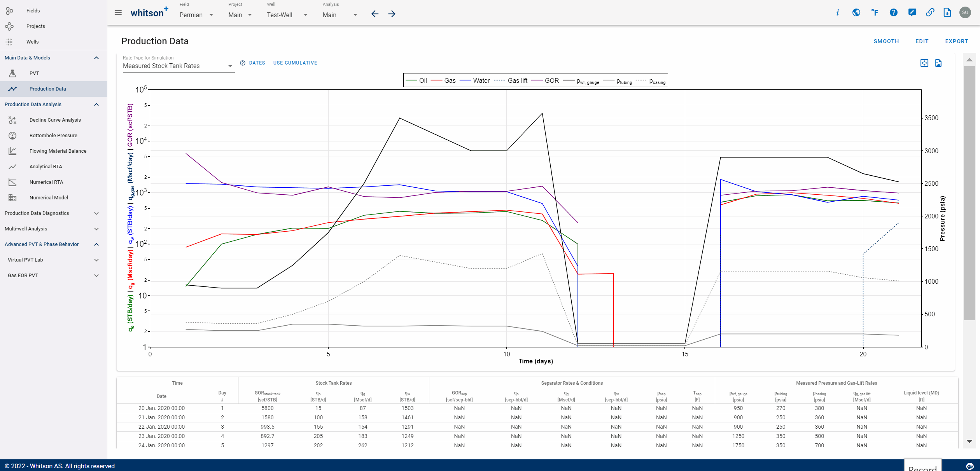This screenshot has height=471, width=980.
Task: Click the Bottomhole Pressure gauge icon
Action: coord(12,135)
